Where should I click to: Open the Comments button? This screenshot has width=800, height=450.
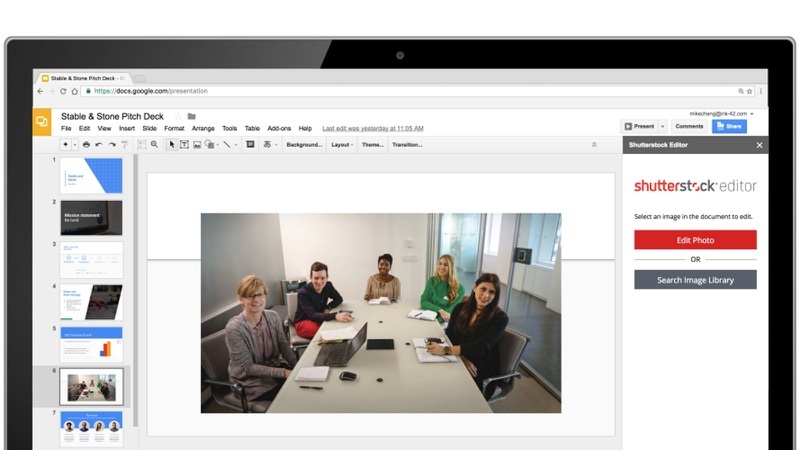click(x=689, y=126)
